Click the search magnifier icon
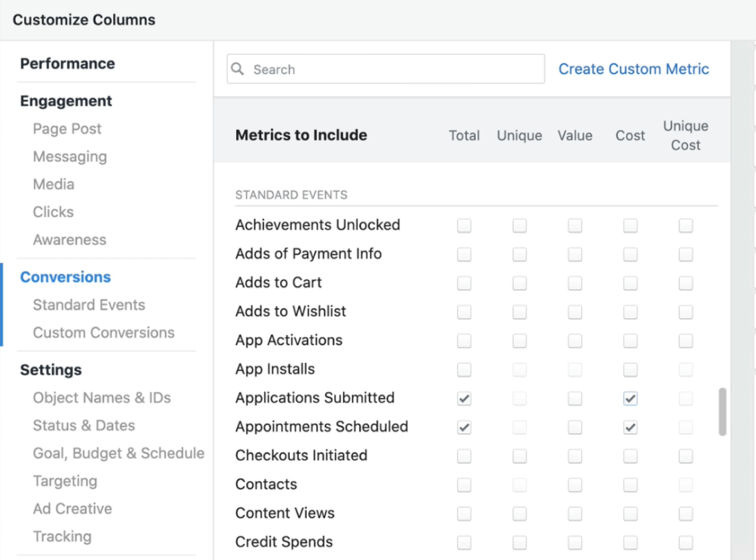Image resolution: width=756 pixels, height=560 pixels. click(x=238, y=69)
